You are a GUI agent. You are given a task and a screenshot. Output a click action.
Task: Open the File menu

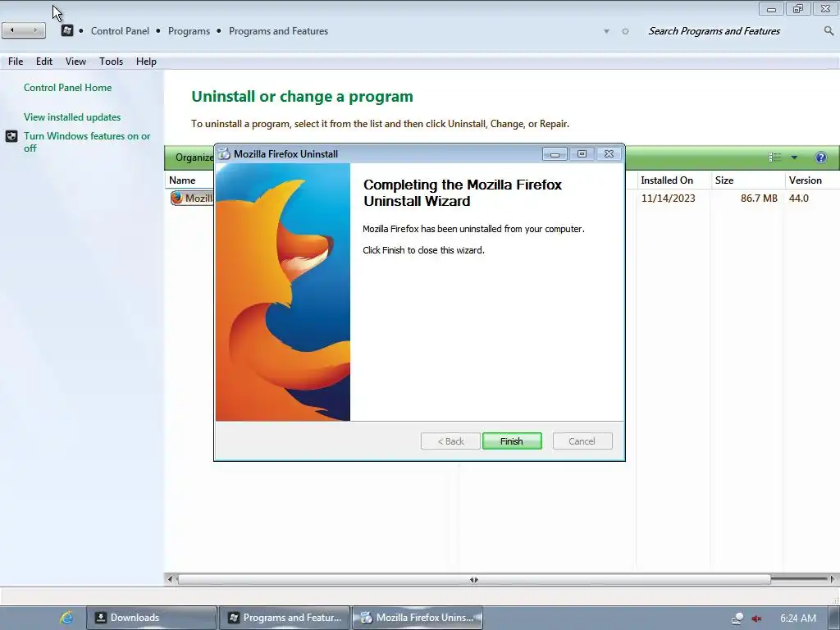(16, 61)
